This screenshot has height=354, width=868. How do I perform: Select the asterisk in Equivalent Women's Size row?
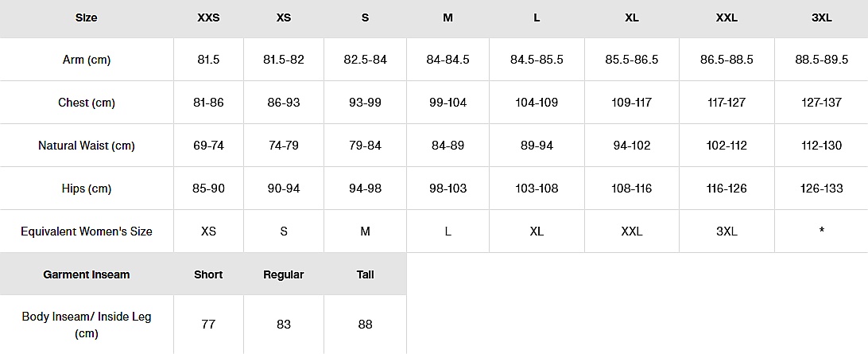click(x=821, y=231)
